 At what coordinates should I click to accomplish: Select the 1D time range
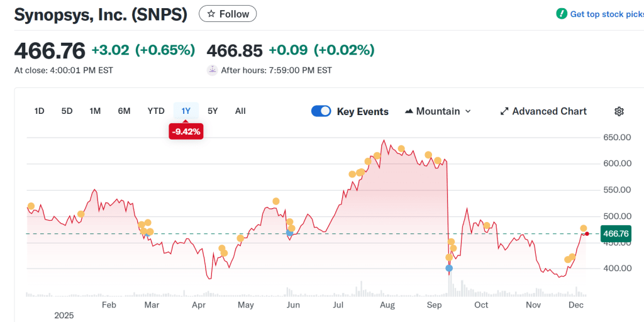(39, 111)
